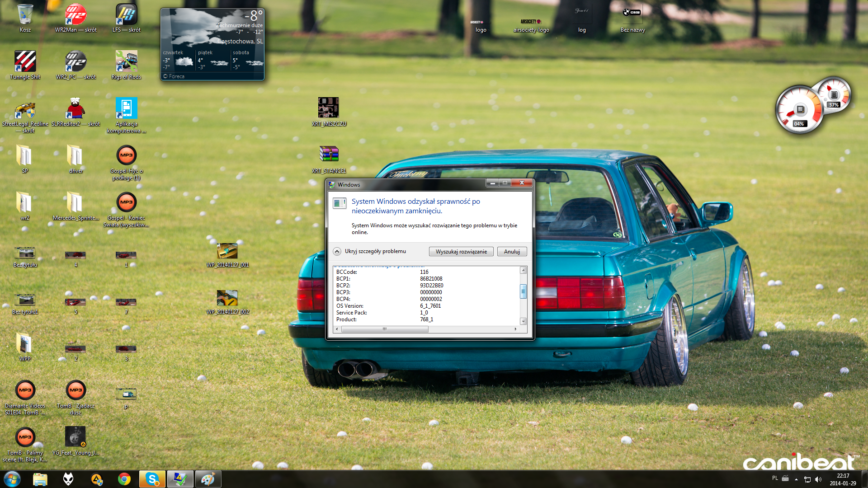Click the details vertical scrollbar up arrow
This screenshot has height=488, width=868.
523,270
